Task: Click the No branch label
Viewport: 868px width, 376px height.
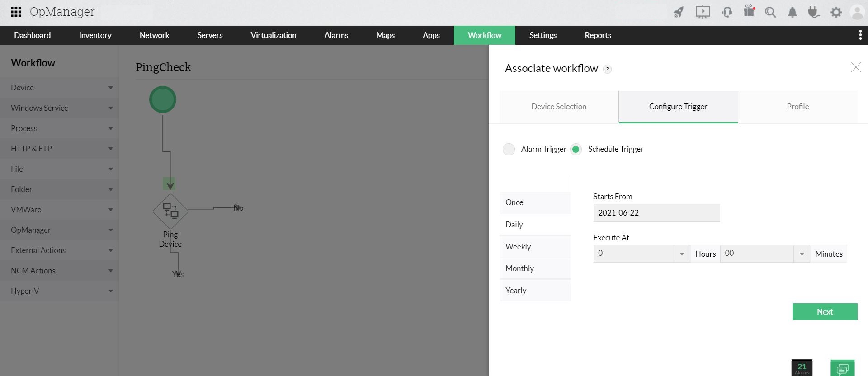Action: point(238,208)
